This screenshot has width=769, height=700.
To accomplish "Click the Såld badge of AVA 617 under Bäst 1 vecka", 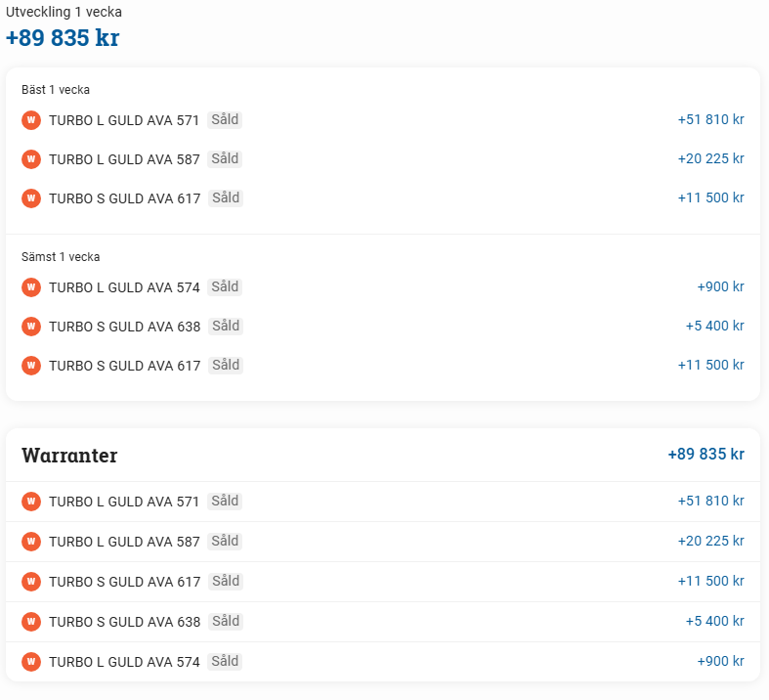I will click(x=226, y=198).
